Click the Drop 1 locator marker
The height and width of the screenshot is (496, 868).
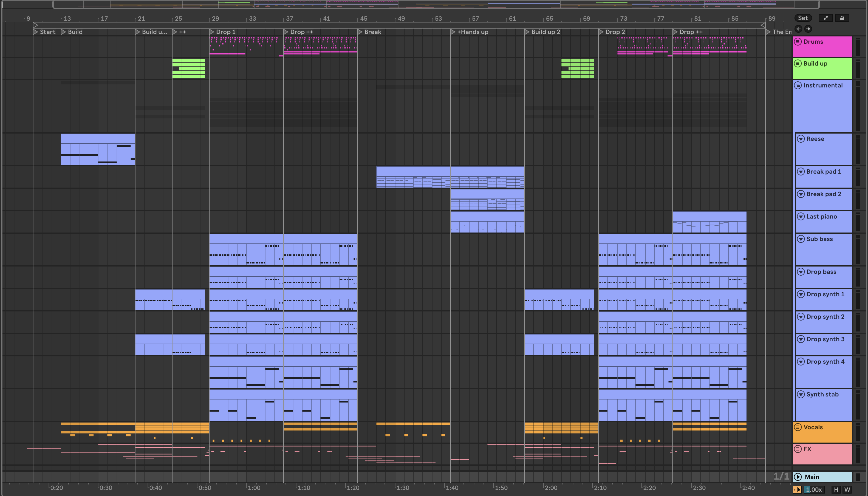(212, 32)
